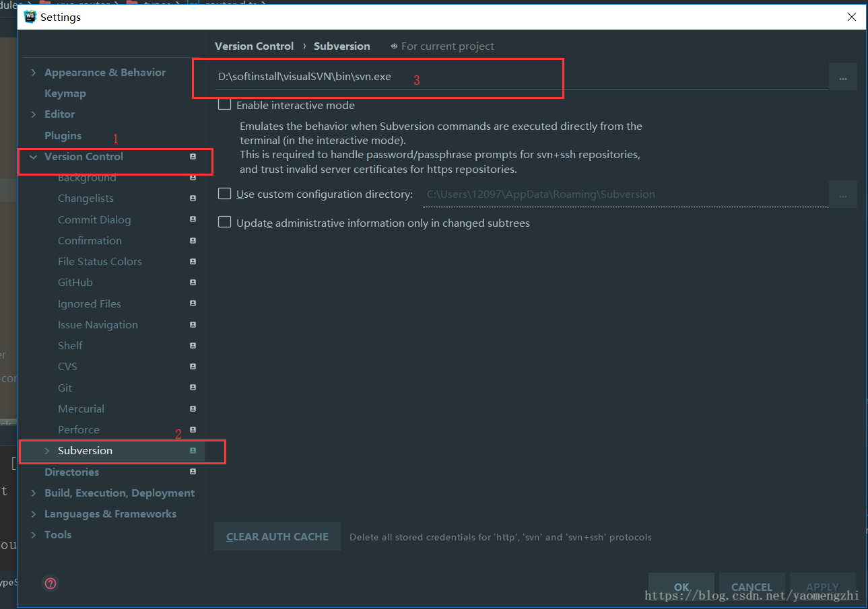The height and width of the screenshot is (609, 868).
Task: Click project-level icon beside Git
Action: (193, 388)
